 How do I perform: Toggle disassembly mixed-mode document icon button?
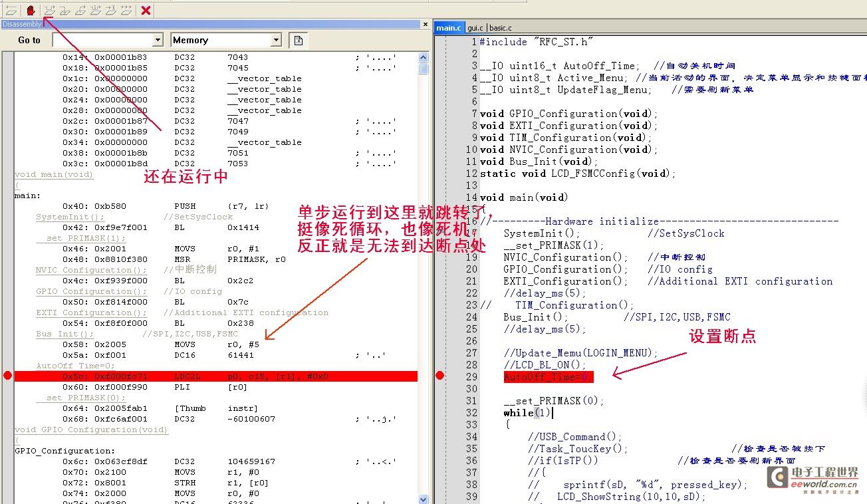(299, 41)
